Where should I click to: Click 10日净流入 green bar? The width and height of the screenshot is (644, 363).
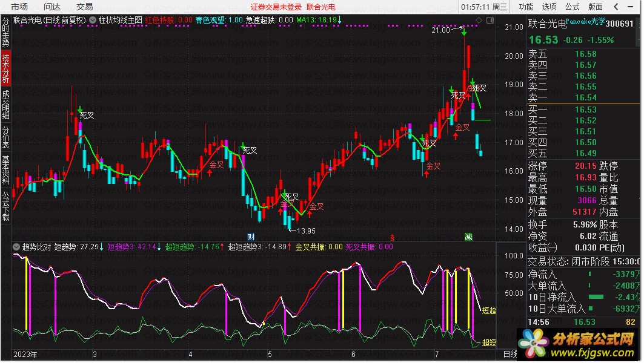[596, 296]
